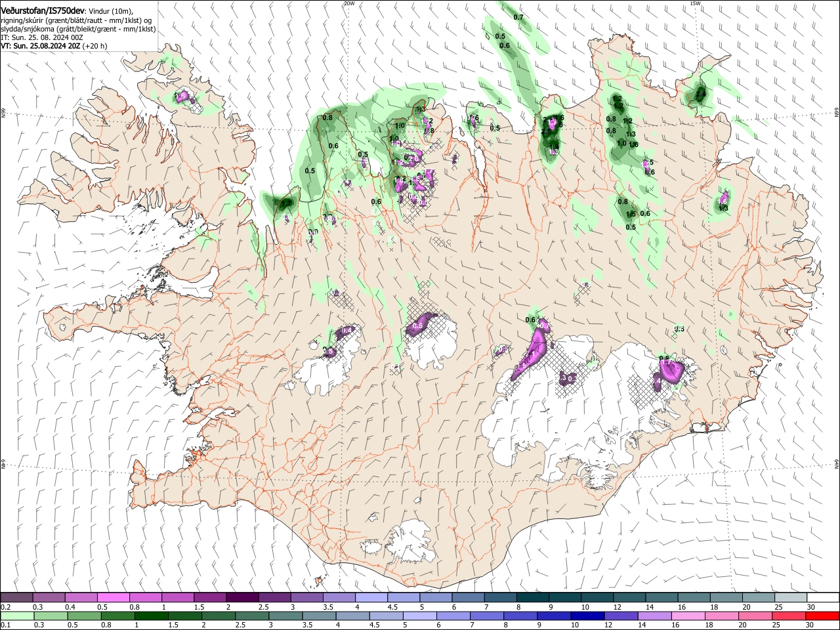The image size is (840, 630).
Task: Pick upper legend swatch between 6 and 7
Action: tap(469, 597)
